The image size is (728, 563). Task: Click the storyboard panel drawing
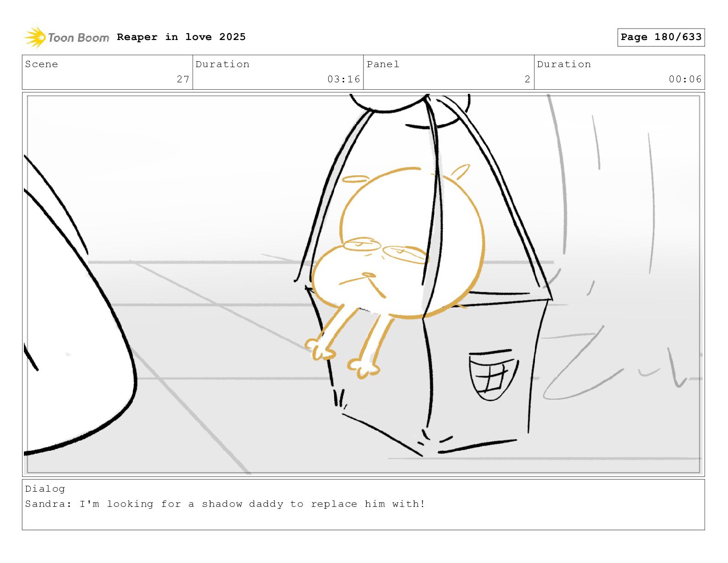[363, 284]
